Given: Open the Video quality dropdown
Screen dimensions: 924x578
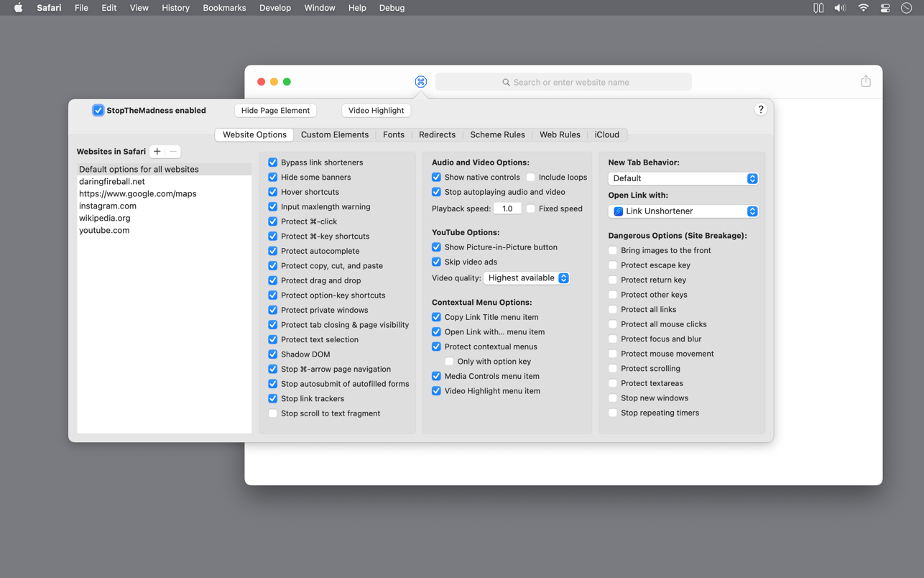Looking at the screenshot, I should [527, 278].
